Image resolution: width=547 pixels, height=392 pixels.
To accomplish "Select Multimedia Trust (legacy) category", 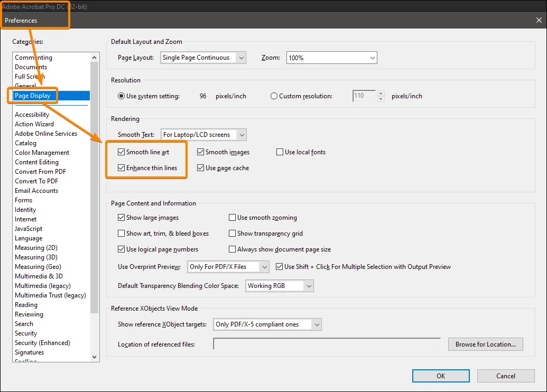I will click(x=50, y=295).
